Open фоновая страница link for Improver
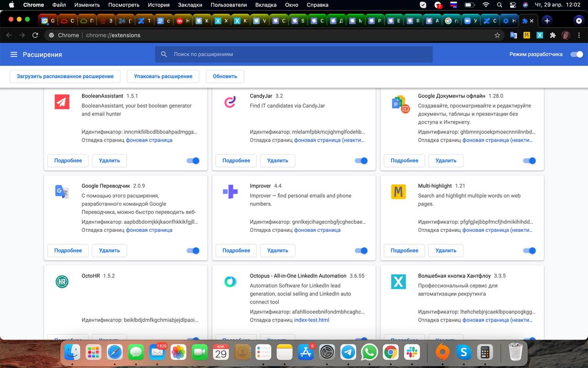Viewport: 588px width, 368px height. coord(317,230)
